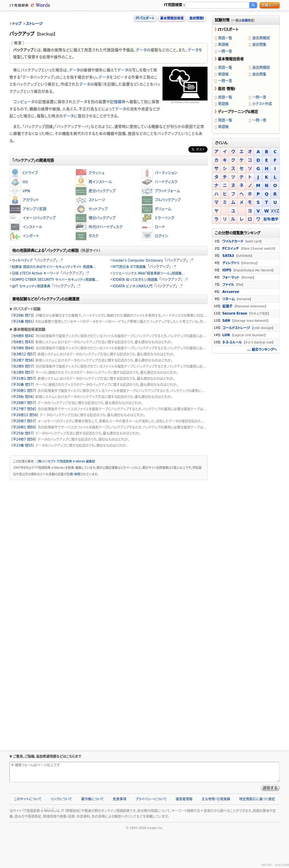289x868 pixels.
Task: Click the イメージバックアップ thumbnail icon
Action: coord(15,218)
